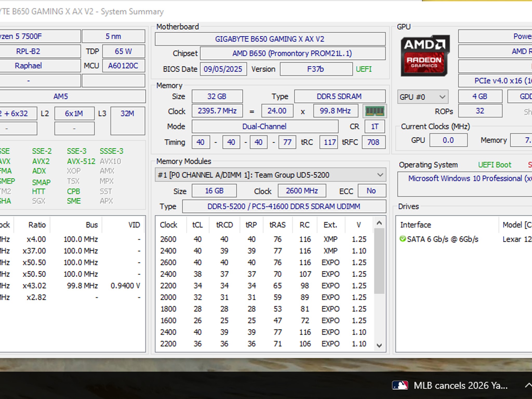Click the BIOS version field F37b
The image size is (532, 399).
tap(316, 69)
